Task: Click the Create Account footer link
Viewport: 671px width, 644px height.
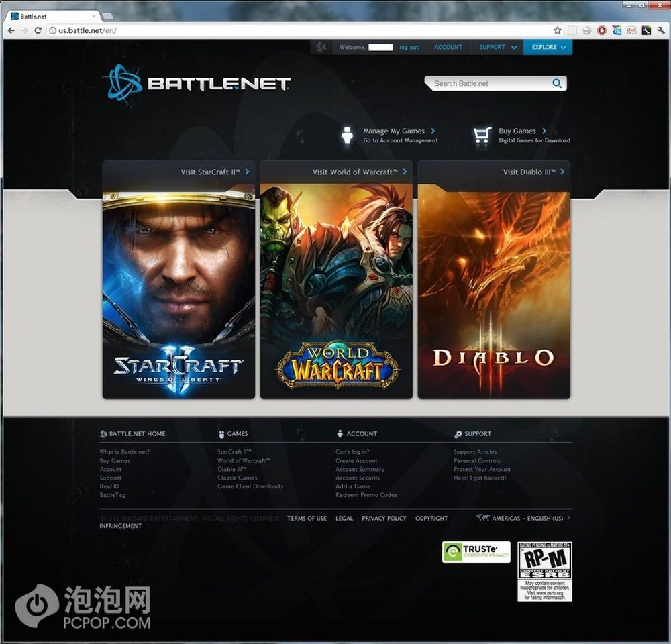Action: (x=356, y=460)
